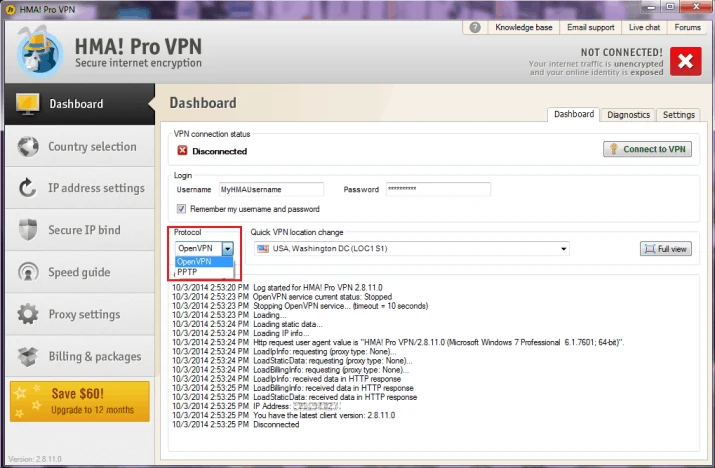715x468 pixels.
Task: Open Billing & packages in the sidebar
Action: point(80,356)
